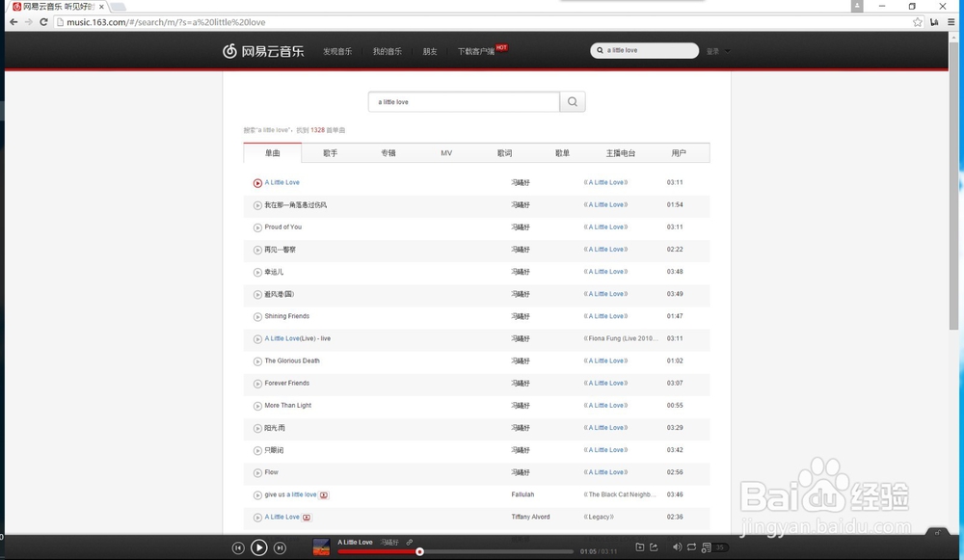This screenshot has width=964, height=560.
Task: Play the song 'Proud of You'
Action: point(282,227)
